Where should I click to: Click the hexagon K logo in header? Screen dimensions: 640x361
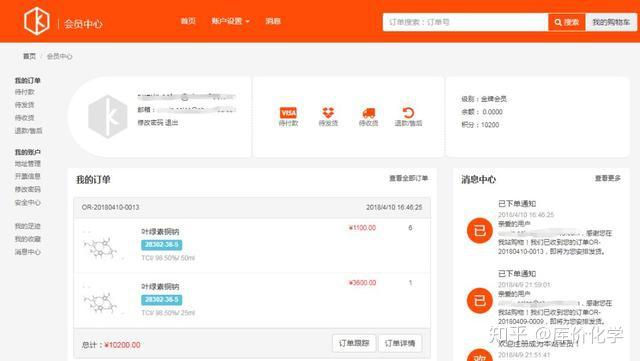pos(37,21)
